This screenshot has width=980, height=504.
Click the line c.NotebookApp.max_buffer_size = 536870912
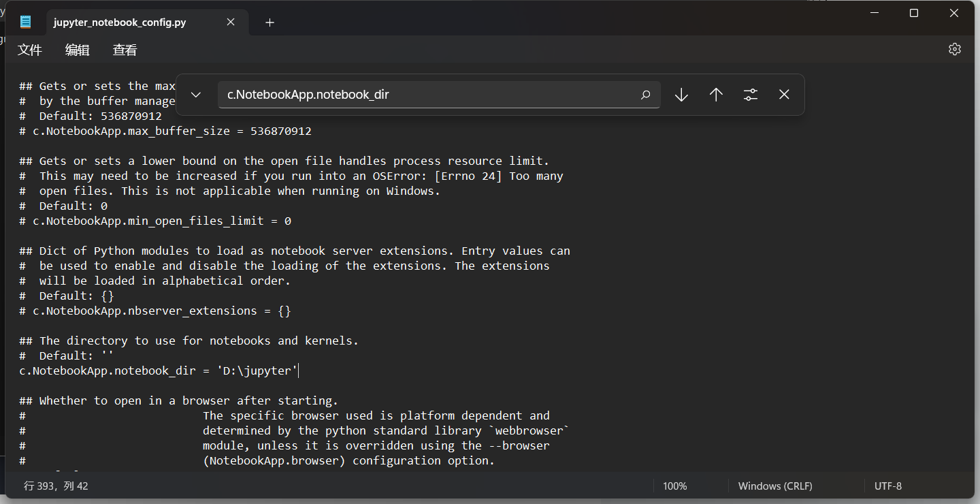point(165,131)
